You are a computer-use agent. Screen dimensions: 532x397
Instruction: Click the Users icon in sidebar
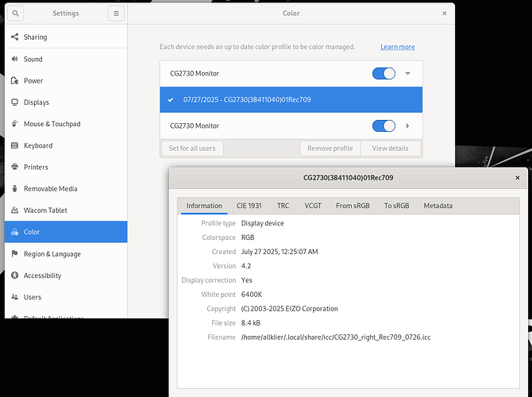click(14, 297)
